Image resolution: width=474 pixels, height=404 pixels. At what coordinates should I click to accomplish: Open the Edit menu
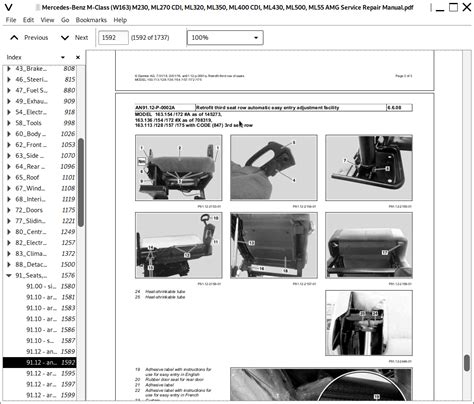(28, 20)
